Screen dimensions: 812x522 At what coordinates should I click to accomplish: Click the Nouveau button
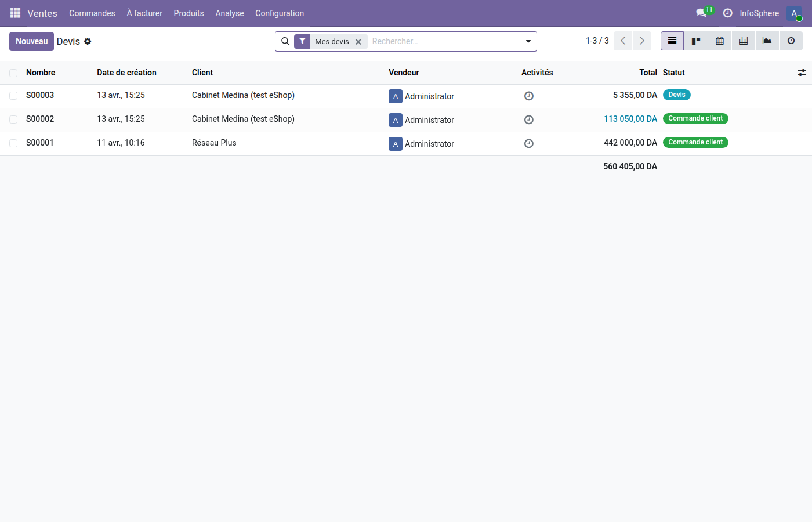tap(31, 41)
